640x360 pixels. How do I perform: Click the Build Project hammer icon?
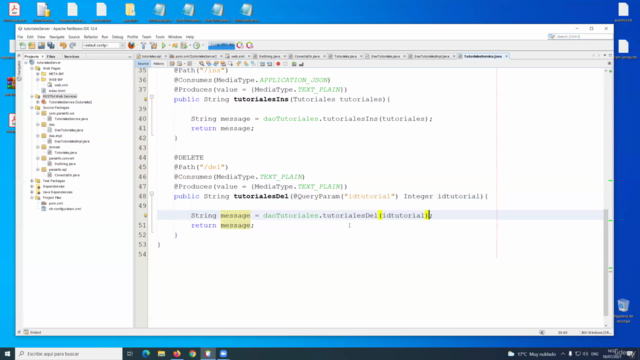tap(143, 45)
